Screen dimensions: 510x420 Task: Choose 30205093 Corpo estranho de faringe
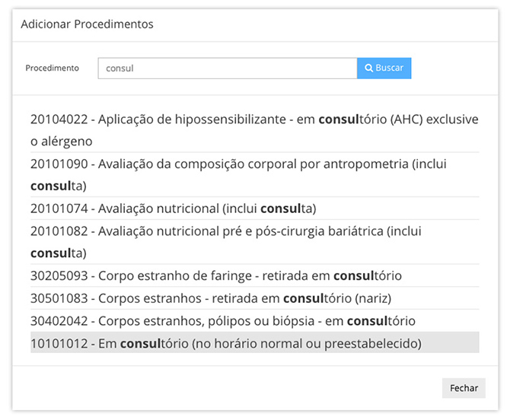(255, 275)
